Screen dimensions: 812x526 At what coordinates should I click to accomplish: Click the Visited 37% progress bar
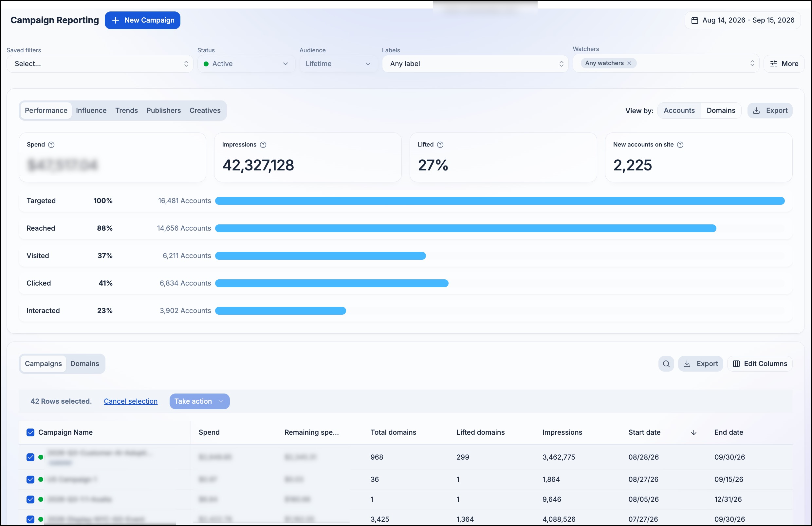(320, 256)
